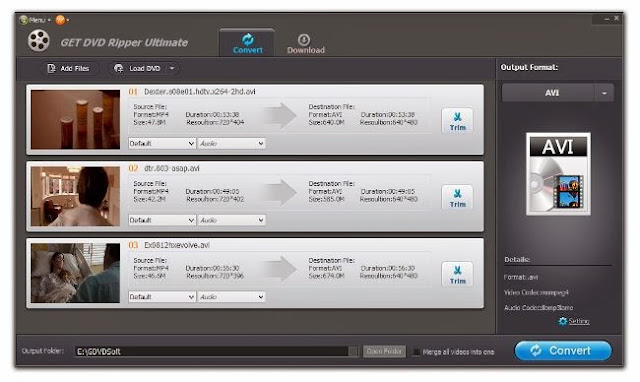The image size is (640, 382).
Task: Switch to the Download tab
Action: pyautogui.click(x=305, y=44)
